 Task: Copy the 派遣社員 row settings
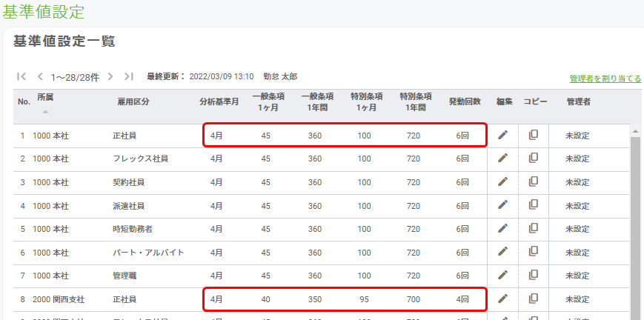click(x=533, y=205)
